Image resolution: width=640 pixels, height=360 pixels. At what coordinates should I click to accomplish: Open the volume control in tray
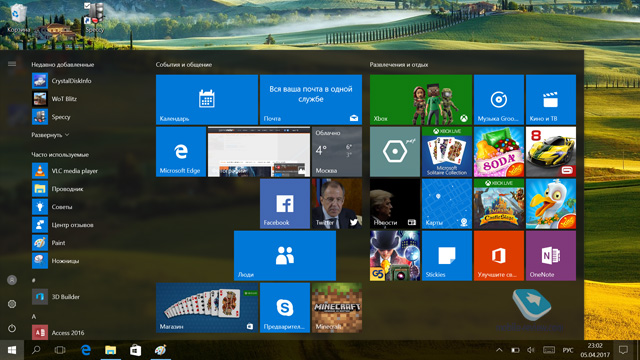pos(531,350)
